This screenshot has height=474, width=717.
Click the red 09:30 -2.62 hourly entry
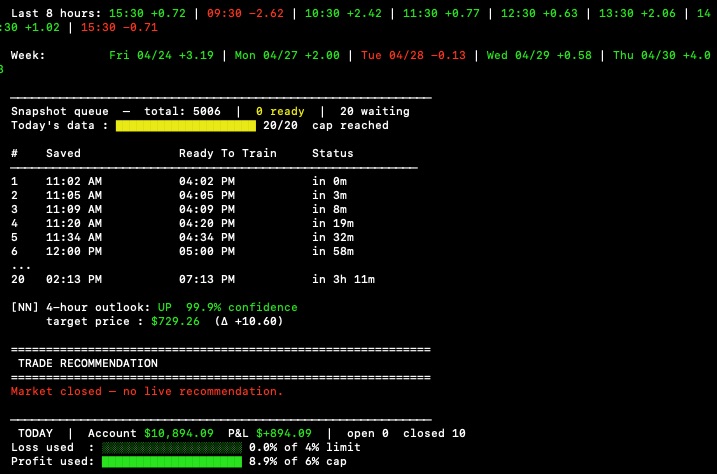(245, 13)
